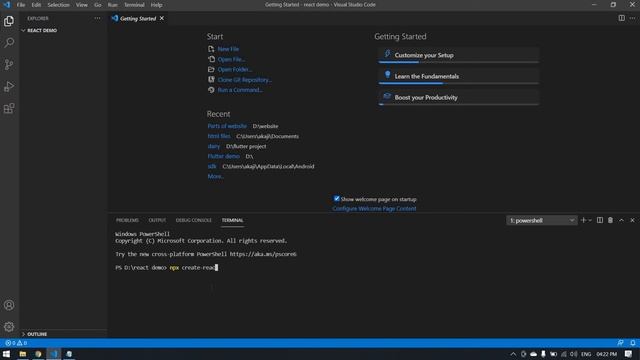The image size is (640, 360).
Task: Close the Getting Started tab
Action: (162, 18)
